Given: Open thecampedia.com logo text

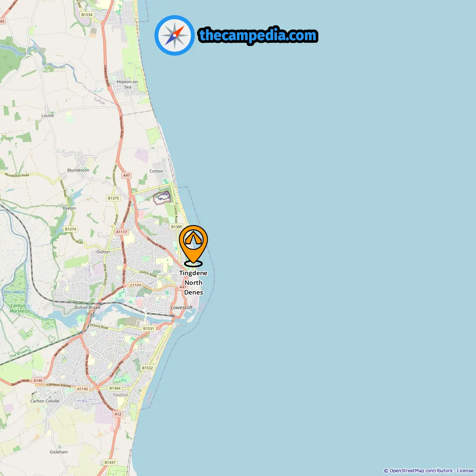Looking at the screenshot, I should 258,36.
